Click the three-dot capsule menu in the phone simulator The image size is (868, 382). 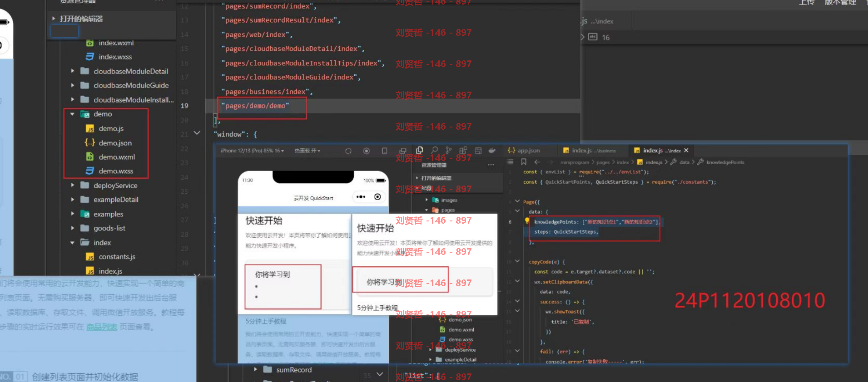pos(361,197)
